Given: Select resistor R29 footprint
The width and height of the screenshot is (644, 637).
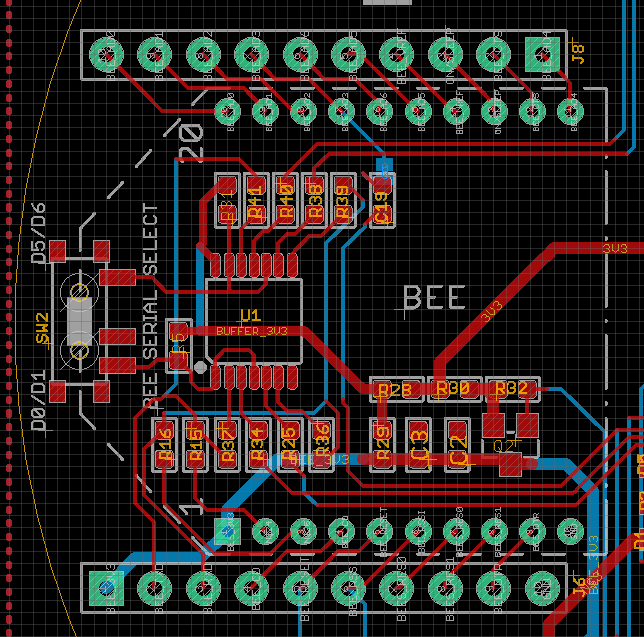Looking at the screenshot, I should tap(382, 445).
